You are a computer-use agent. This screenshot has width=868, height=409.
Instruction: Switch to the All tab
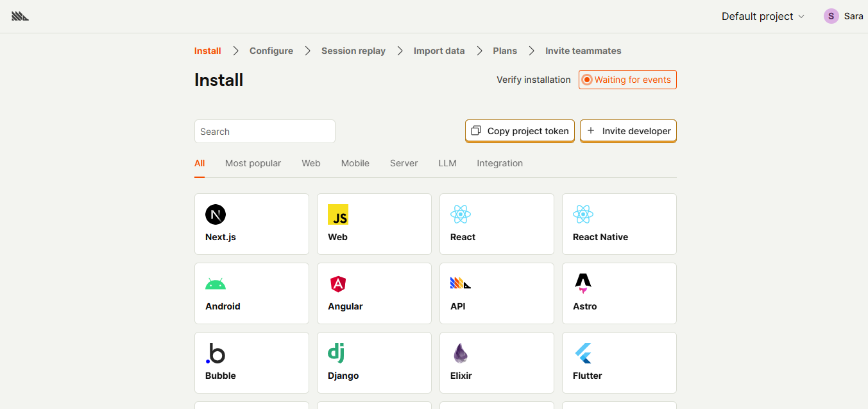tap(200, 163)
